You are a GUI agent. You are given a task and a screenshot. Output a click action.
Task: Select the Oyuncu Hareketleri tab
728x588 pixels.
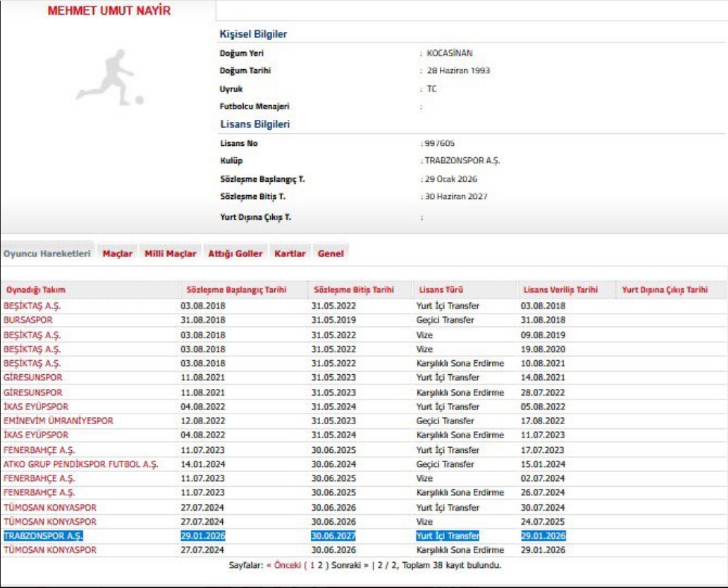click(x=47, y=254)
